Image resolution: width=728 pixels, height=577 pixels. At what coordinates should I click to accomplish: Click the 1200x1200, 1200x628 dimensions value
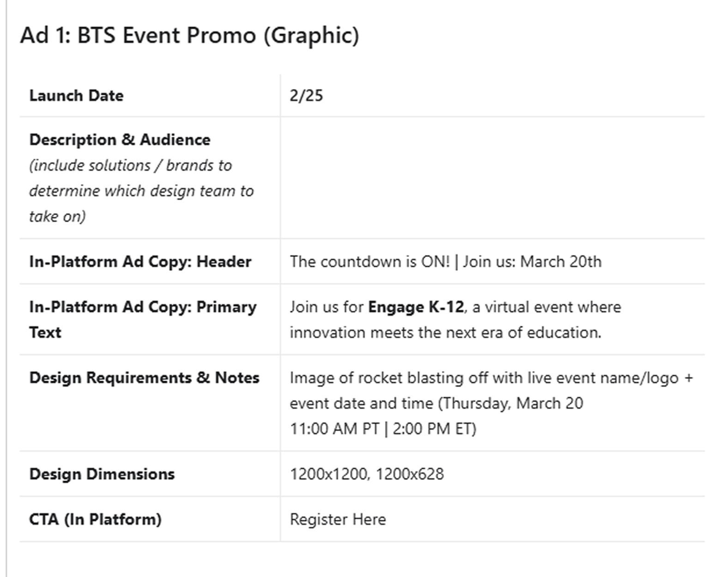point(367,474)
